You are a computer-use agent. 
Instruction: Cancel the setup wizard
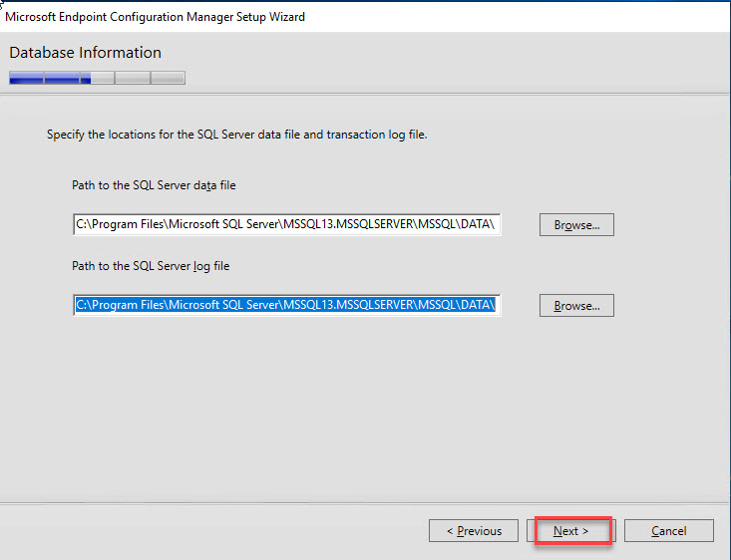click(x=668, y=531)
